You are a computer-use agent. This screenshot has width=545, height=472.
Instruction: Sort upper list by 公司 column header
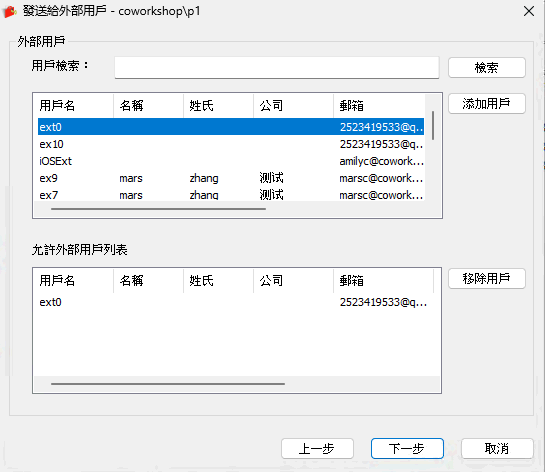click(x=293, y=105)
